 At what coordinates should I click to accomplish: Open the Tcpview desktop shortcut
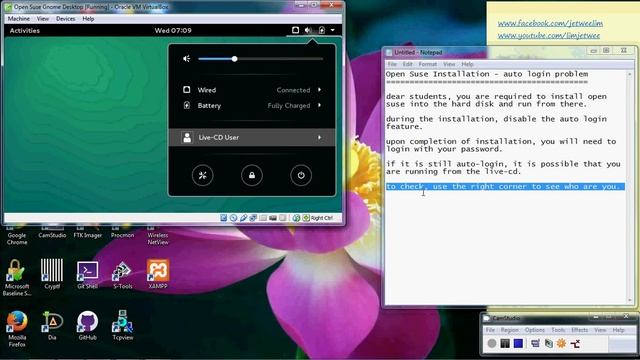coord(122,325)
